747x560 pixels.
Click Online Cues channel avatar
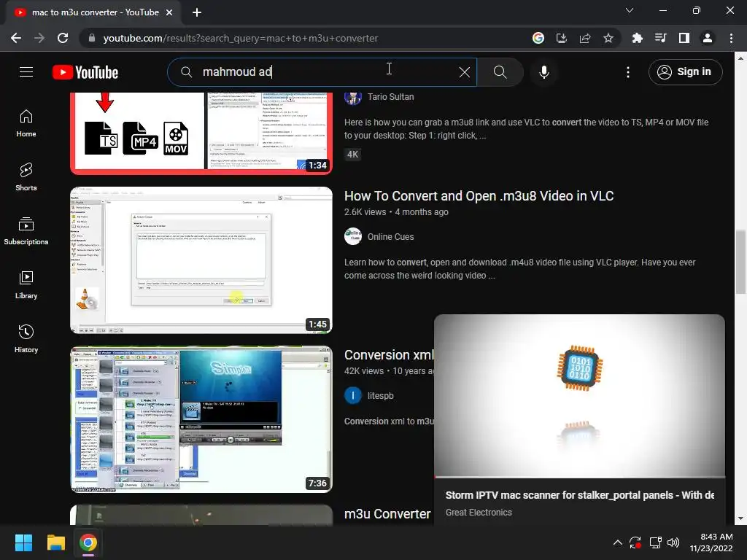point(353,237)
